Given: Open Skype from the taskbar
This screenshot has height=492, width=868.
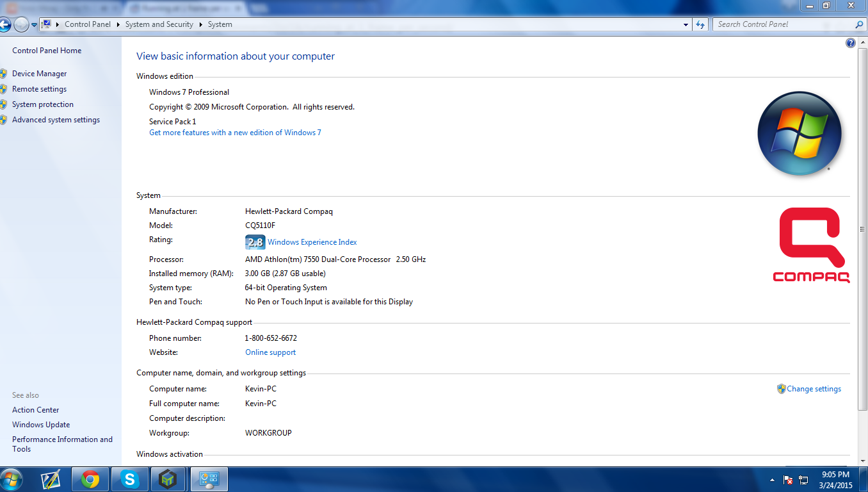Looking at the screenshot, I should point(130,479).
